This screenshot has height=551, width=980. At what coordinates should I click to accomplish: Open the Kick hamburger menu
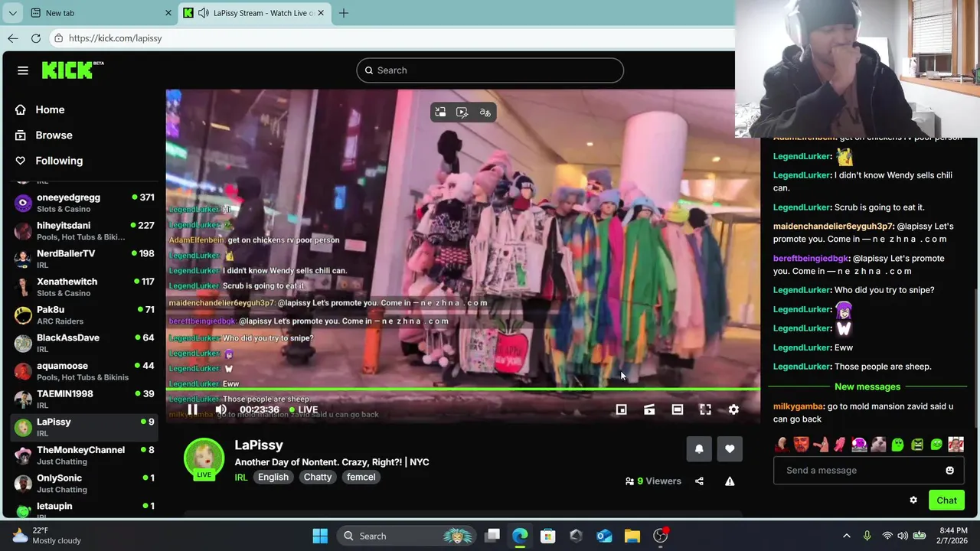[x=23, y=70]
